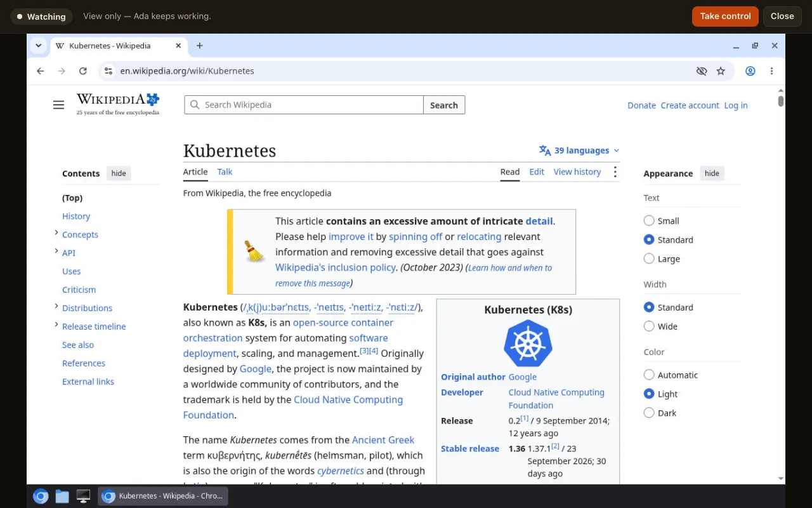Viewport: 812px width, 508px height.
Task: Expand Release timeline in contents
Action: [56, 326]
